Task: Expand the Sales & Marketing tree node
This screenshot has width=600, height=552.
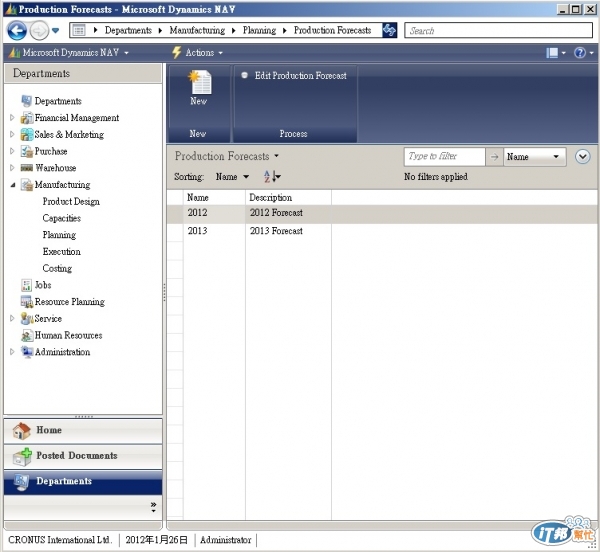Action: point(12,134)
